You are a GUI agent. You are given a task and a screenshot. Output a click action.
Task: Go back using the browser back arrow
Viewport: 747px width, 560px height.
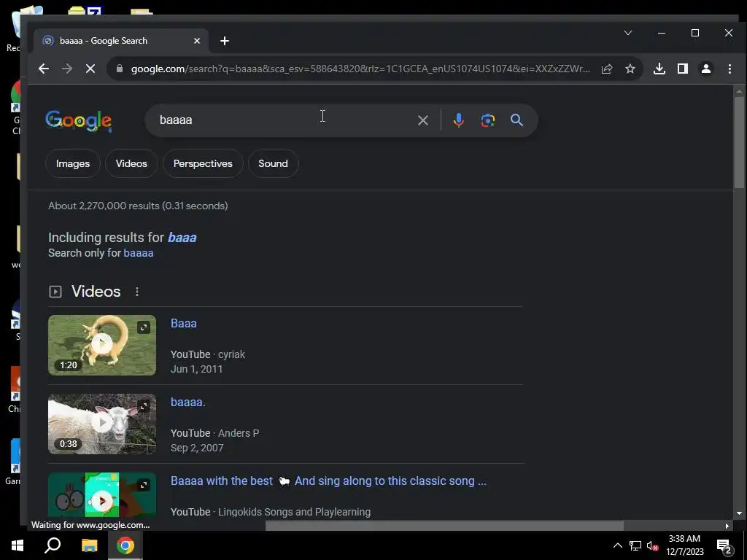pos(43,69)
